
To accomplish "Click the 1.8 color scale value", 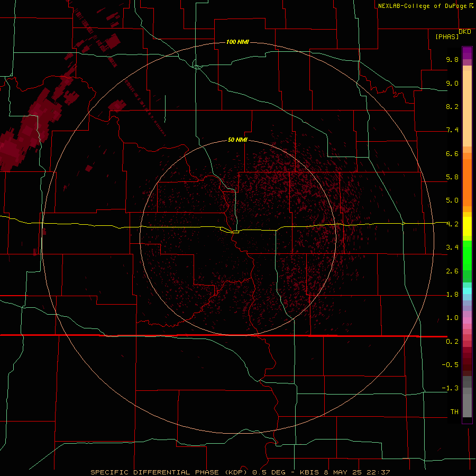I will pyautogui.click(x=452, y=295).
